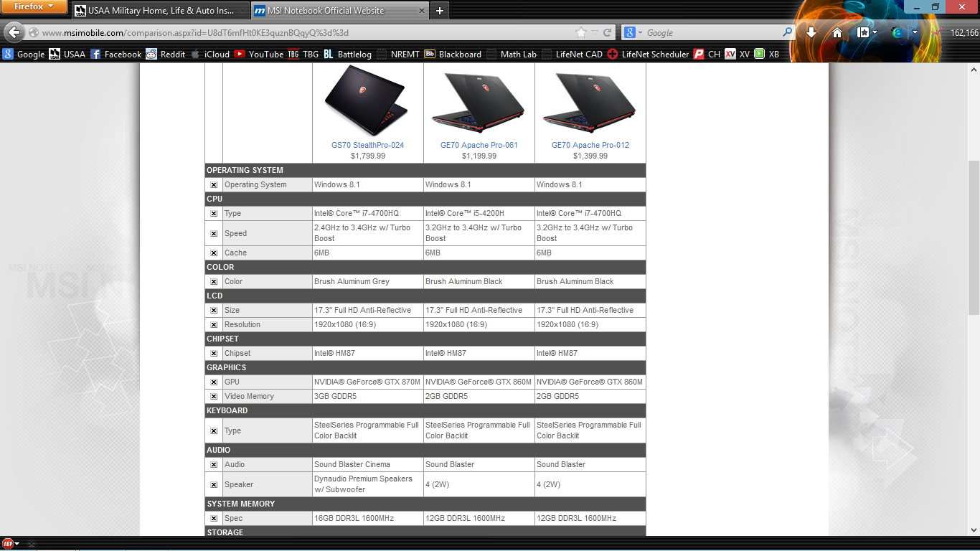Open the XV bookmark

(x=737, y=54)
